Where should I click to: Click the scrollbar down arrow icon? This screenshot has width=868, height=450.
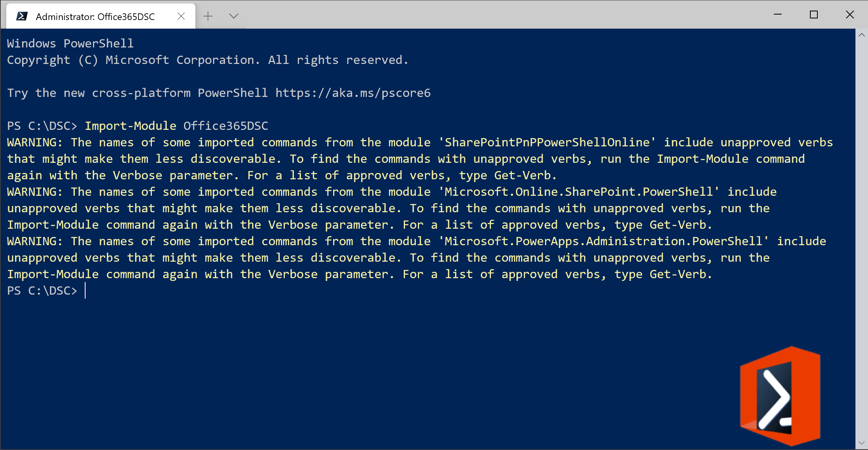pyautogui.click(x=862, y=443)
